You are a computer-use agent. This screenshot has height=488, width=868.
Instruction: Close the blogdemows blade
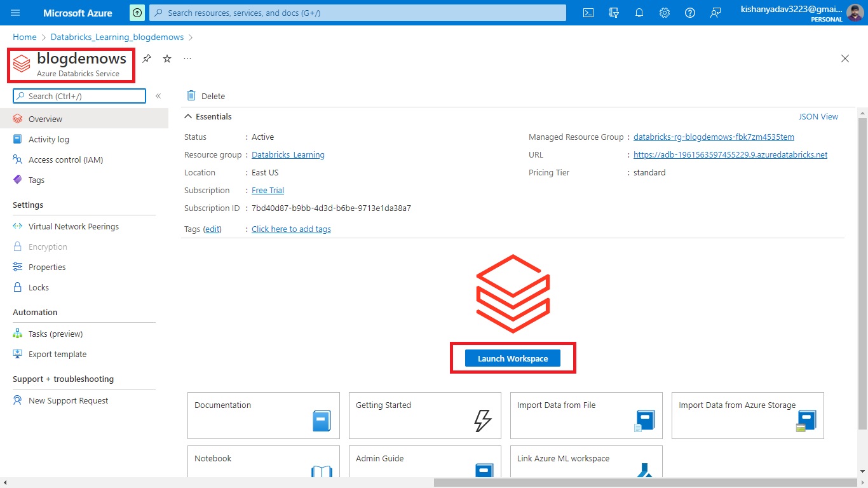[845, 58]
